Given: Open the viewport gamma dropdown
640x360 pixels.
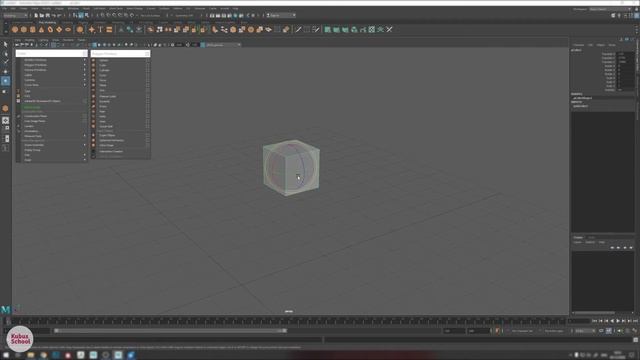Looking at the screenshot, I should pos(222,45).
